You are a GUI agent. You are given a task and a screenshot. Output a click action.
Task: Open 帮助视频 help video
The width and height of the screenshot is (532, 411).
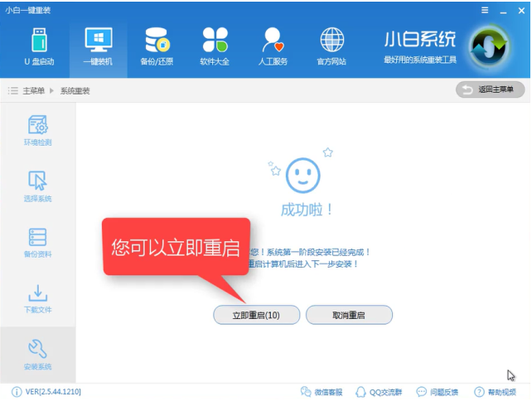[495, 392]
